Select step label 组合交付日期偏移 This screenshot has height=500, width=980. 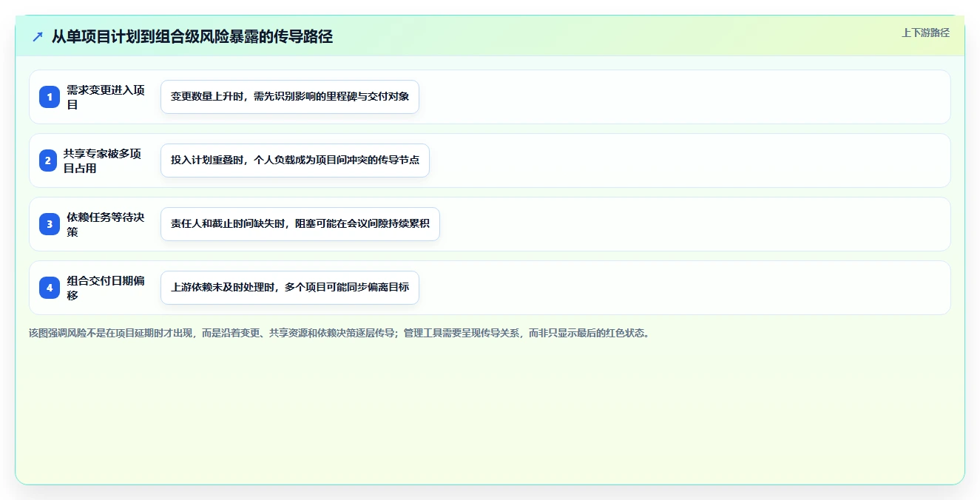(x=106, y=288)
